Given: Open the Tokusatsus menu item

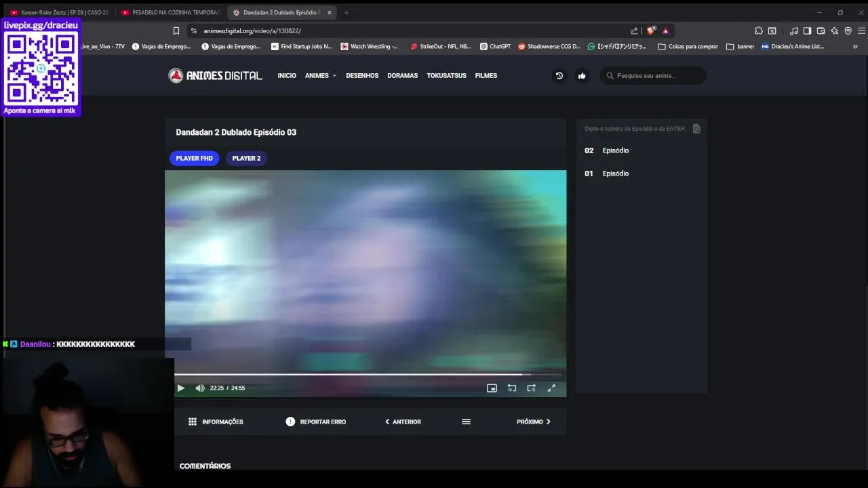Looking at the screenshot, I should (x=446, y=76).
